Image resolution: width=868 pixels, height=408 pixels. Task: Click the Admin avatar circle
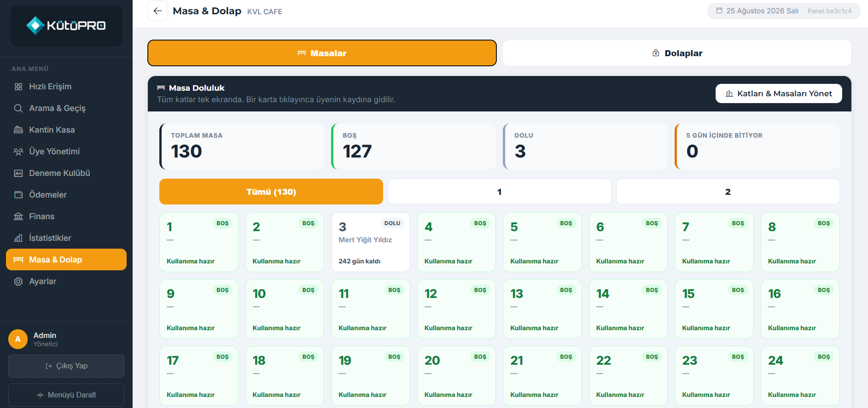[x=18, y=339]
